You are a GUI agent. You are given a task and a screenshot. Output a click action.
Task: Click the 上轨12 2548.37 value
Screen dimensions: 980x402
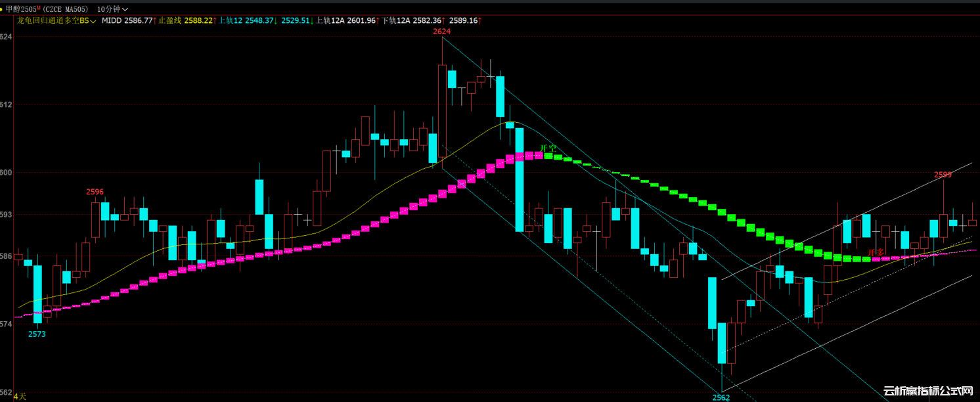(247, 21)
